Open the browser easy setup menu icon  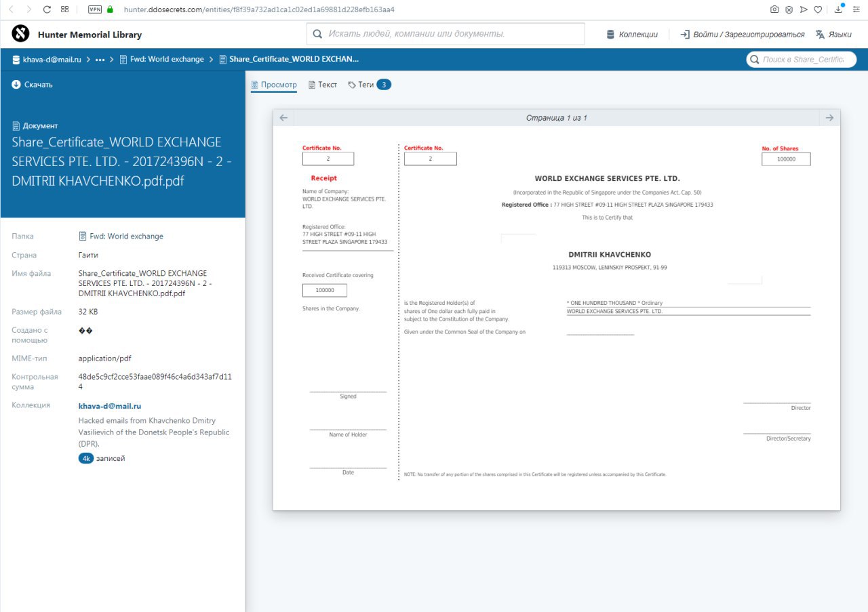[x=856, y=9]
